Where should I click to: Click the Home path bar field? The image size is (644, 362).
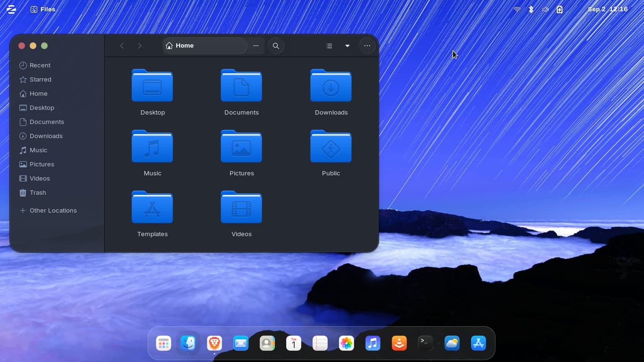205,46
